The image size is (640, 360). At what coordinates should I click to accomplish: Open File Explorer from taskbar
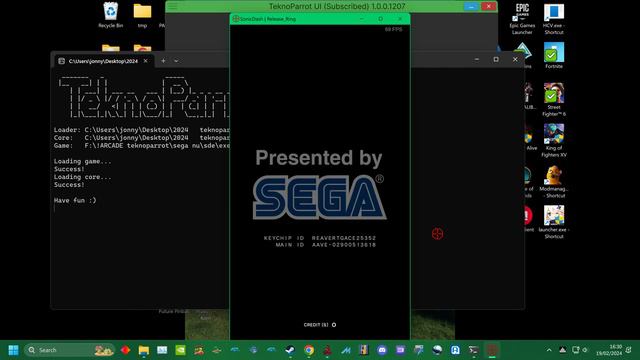[x=144, y=350]
